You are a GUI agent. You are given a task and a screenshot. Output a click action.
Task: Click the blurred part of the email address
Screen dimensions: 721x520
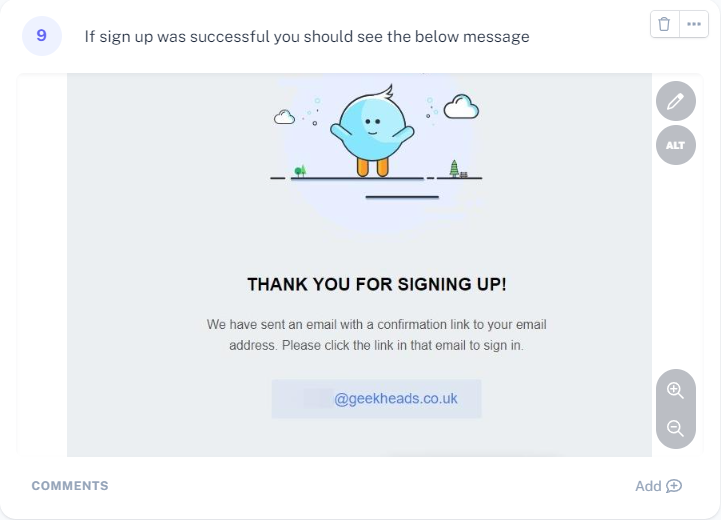click(317, 398)
